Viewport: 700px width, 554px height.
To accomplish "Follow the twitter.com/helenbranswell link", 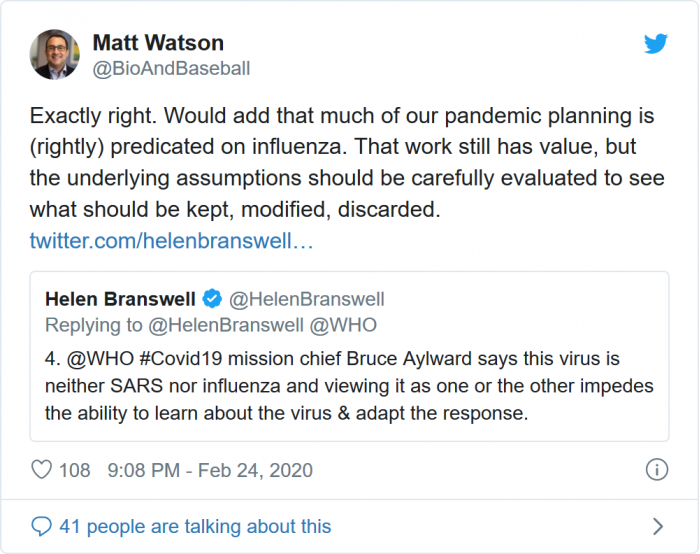I will pyautogui.click(x=172, y=240).
